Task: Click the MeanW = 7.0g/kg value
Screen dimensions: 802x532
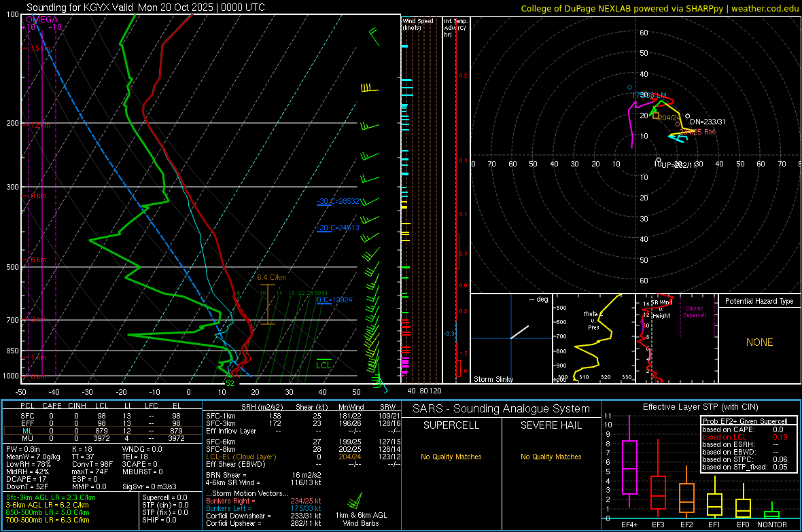Action: [x=33, y=457]
